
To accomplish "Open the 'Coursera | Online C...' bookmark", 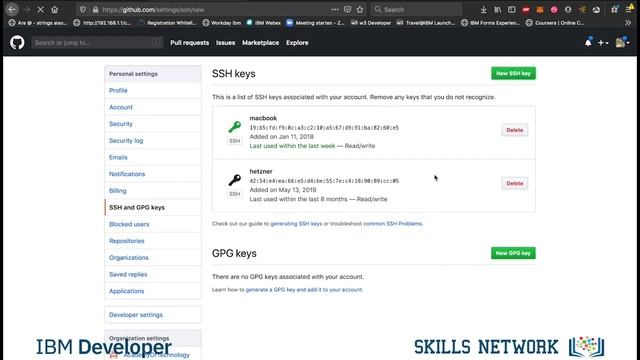I will pyautogui.click(x=555, y=23).
